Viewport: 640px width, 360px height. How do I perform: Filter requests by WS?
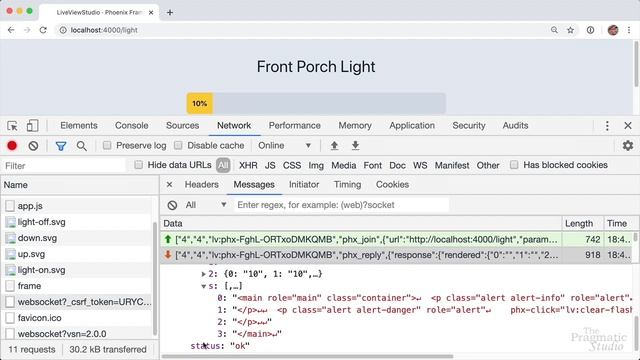pos(420,165)
